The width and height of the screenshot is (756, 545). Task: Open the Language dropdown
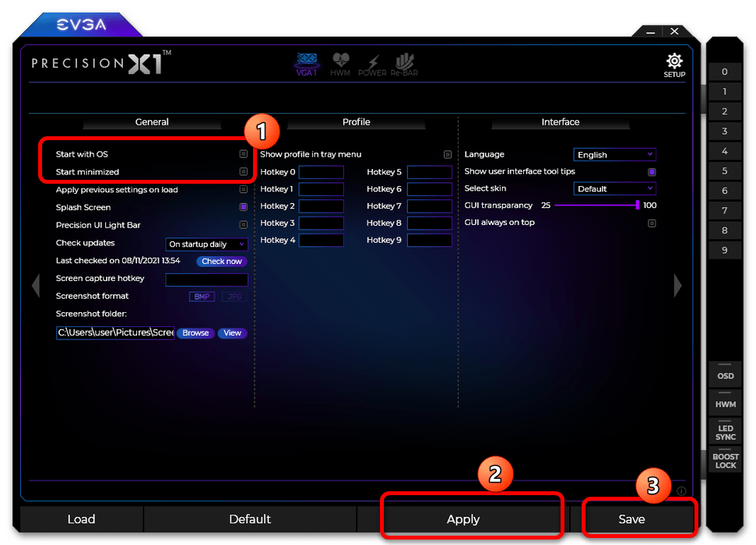click(x=614, y=155)
